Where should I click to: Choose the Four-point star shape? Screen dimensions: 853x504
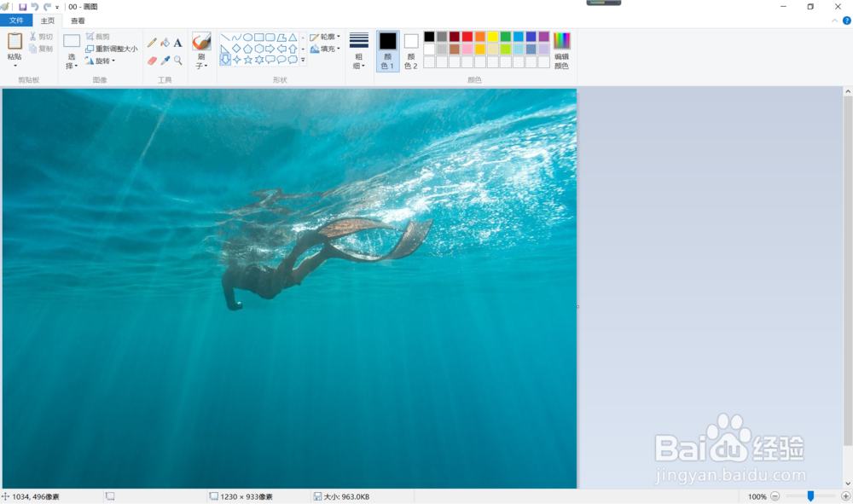pyautogui.click(x=236, y=60)
